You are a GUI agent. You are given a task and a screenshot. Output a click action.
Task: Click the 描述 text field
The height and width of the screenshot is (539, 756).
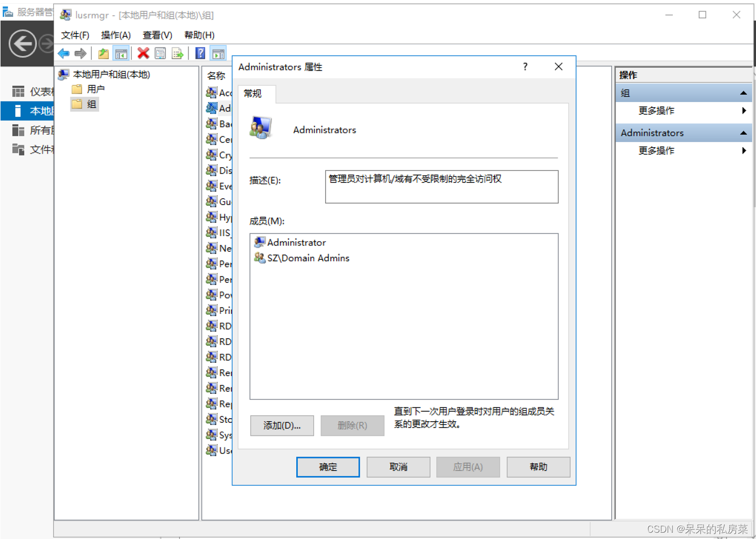tap(442, 187)
